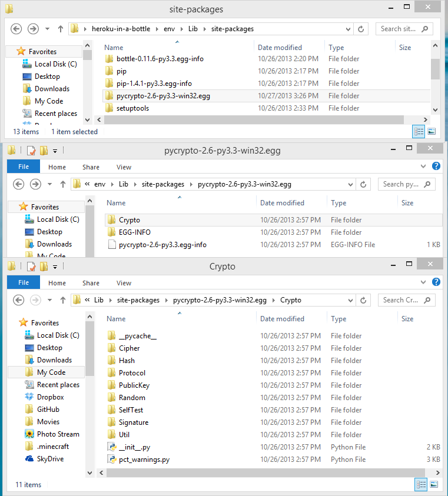The height and width of the screenshot is (496, 448).
Task: Click the Search Crypto box
Action: [x=407, y=300]
